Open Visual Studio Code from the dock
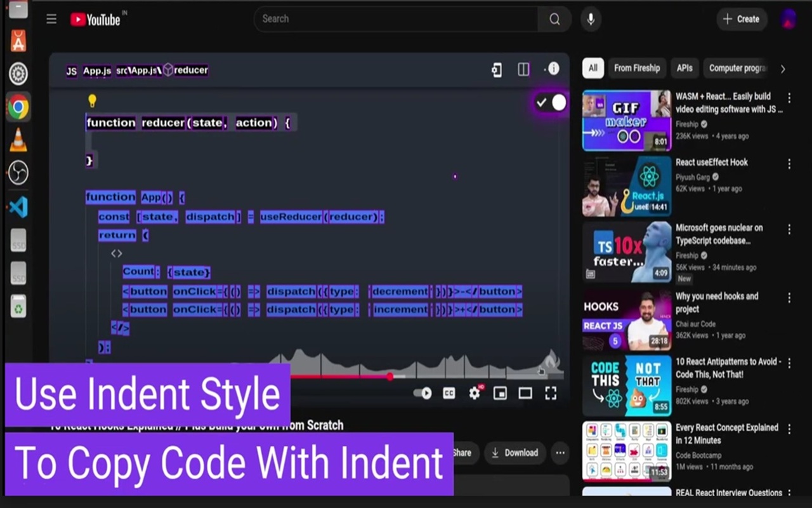 click(18, 206)
